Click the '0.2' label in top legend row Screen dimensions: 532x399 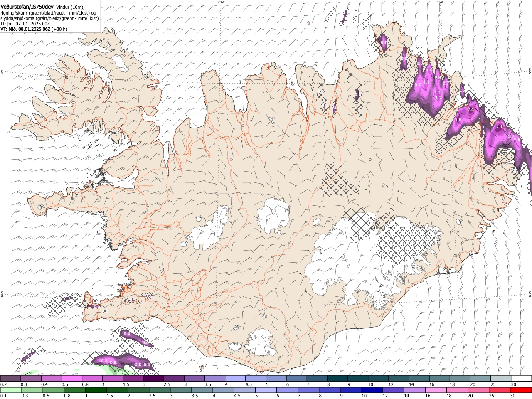coord(3,384)
